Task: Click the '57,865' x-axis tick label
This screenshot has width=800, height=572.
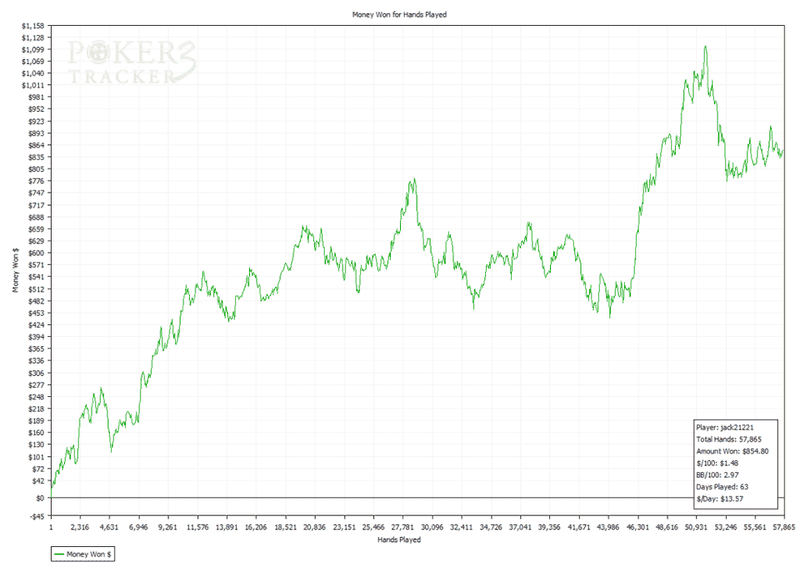Action: (784, 527)
